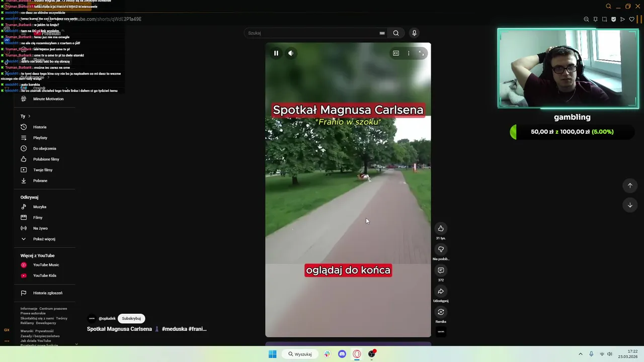Open the three-dot options on the video
Image resolution: width=644 pixels, height=362 pixels.
pyautogui.click(x=409, y=53)
